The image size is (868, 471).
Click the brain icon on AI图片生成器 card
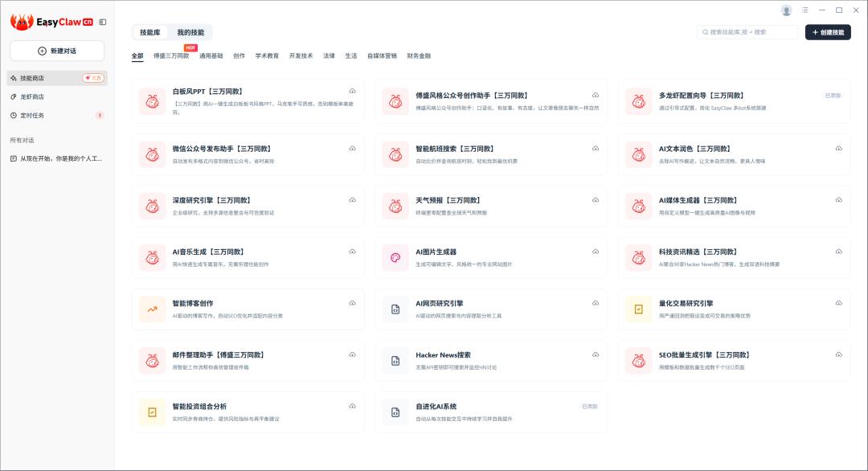click(x=395, y=256)
